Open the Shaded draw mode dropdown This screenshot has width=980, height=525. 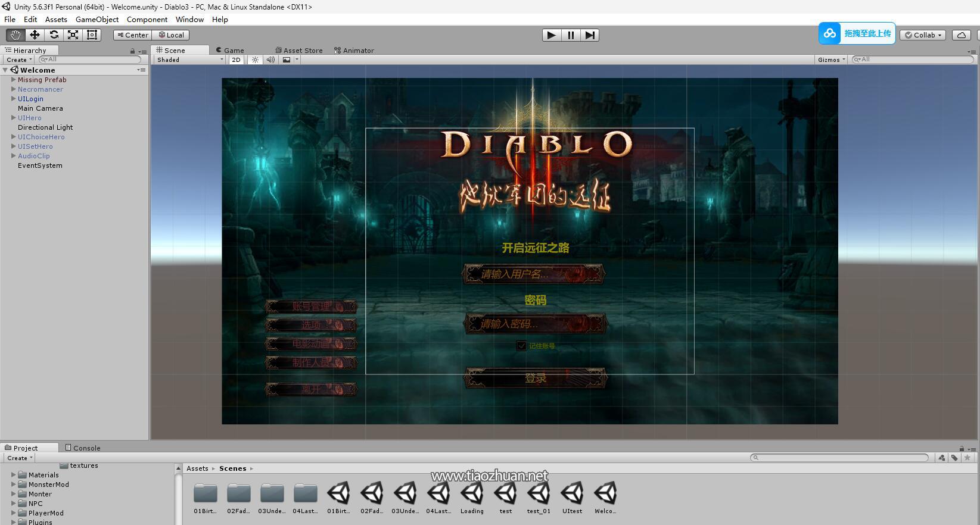(x=190, y=60)
